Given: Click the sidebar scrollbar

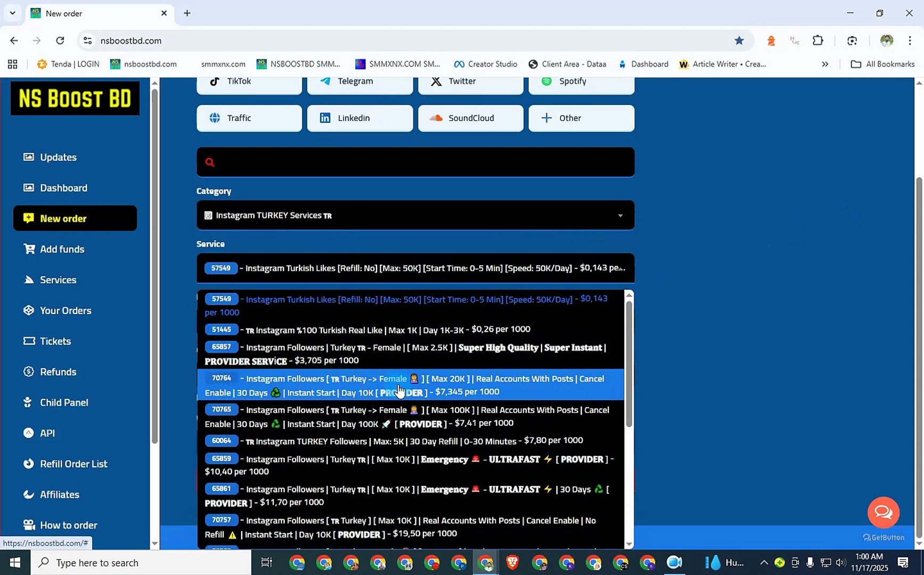Looking at the screenshot, I should click(x=154, y=266).
